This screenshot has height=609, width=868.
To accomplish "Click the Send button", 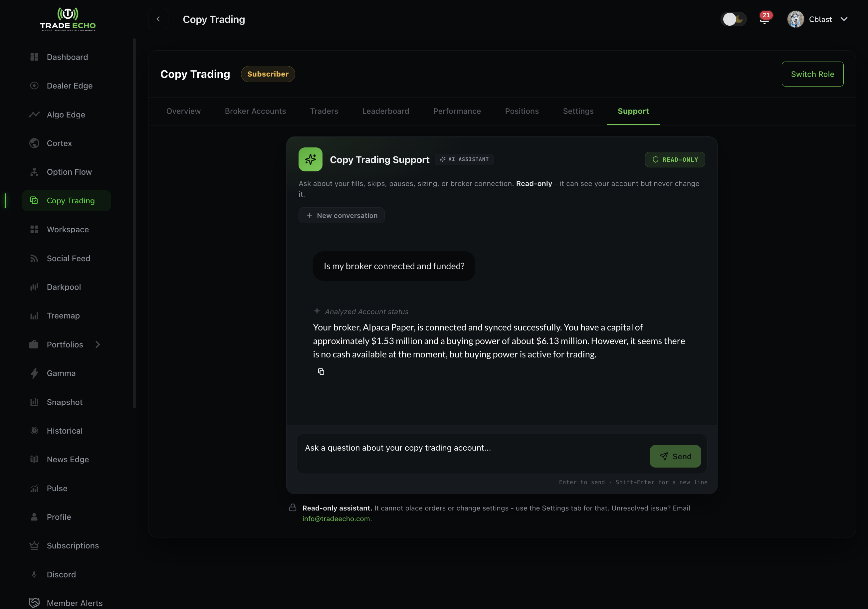I will [x=675, y=456].
